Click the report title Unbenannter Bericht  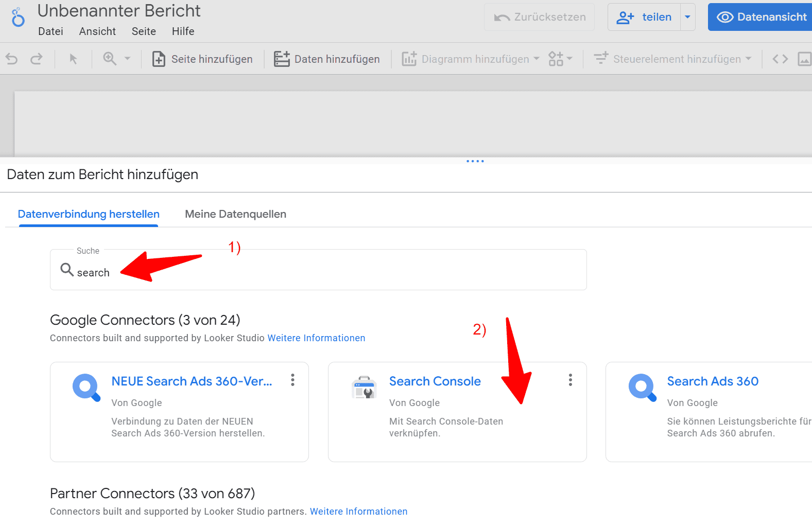tap(119, 11)
